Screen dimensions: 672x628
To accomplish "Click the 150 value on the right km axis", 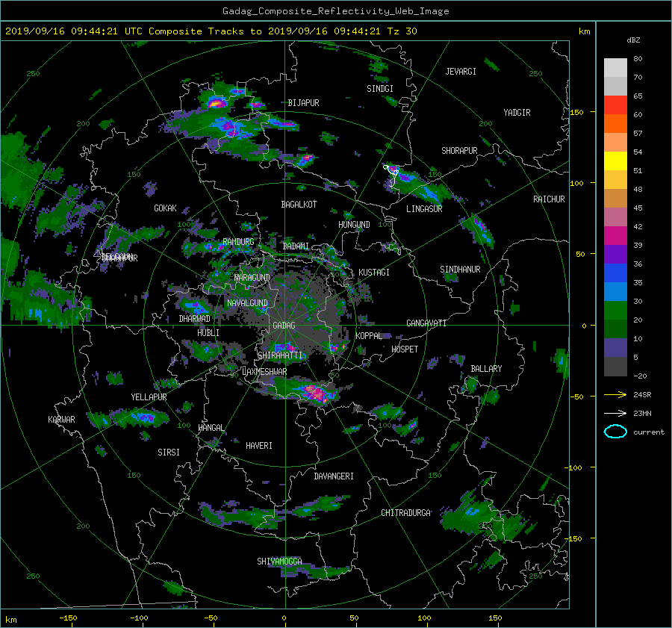I will point(577,112).
